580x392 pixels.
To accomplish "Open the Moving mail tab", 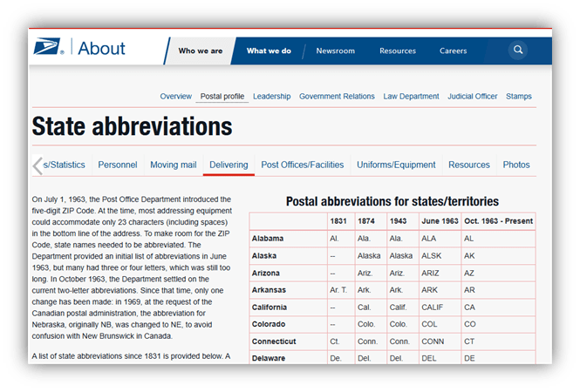I will (x=173, y=165).
